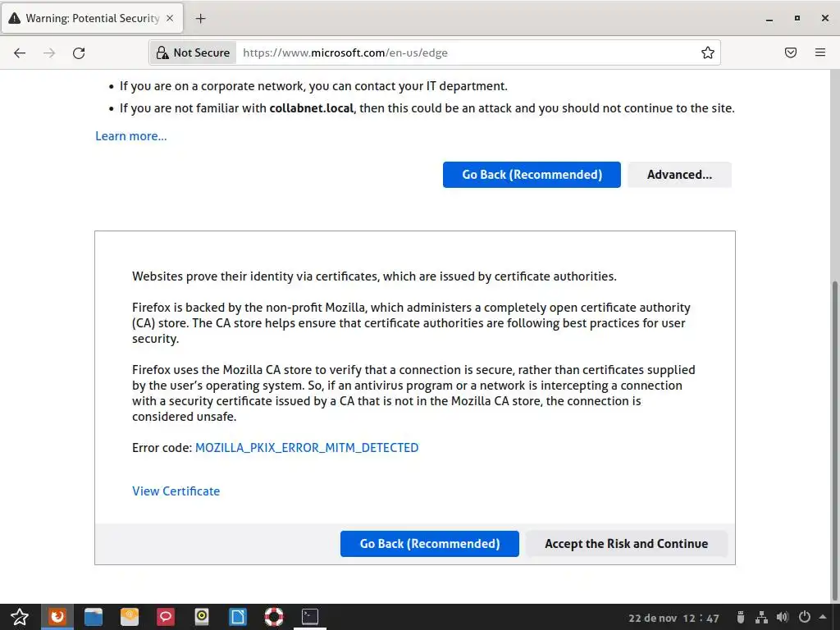Open the star applications menu in taskbar
The width and height of the screenshot is (840, 630).
tap(20, 617)
